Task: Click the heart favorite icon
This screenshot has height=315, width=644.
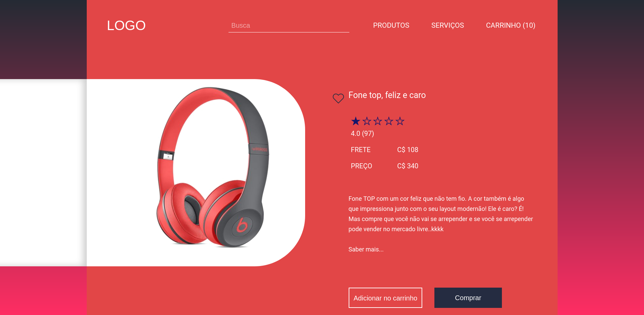Action: (338, 98)
